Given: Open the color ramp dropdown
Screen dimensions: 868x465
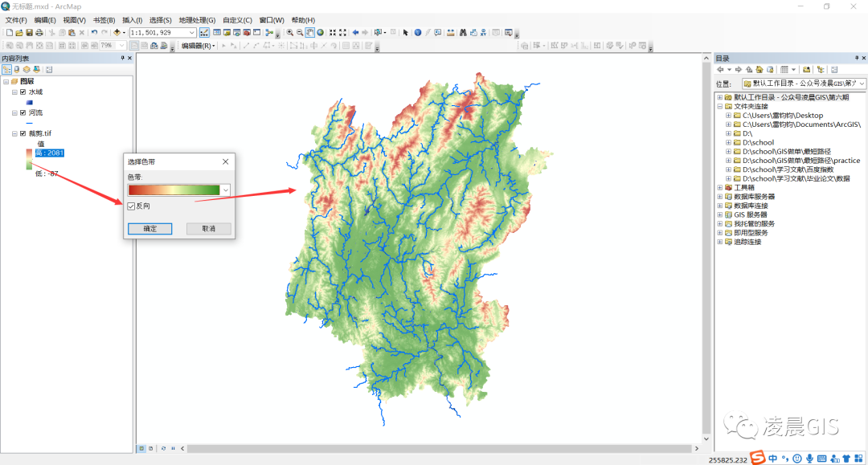Looking at the screenshot, I should pos(225,190).
